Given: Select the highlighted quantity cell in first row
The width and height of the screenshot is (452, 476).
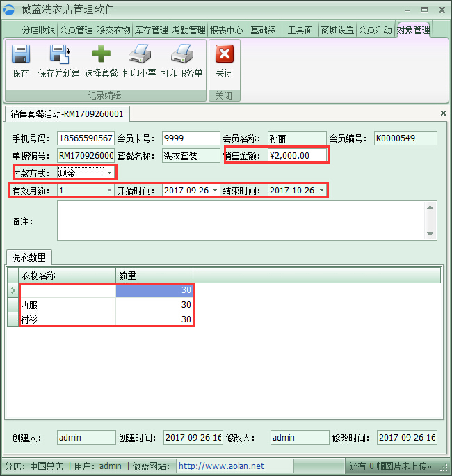Looking at the screenshot, I should (x=154, y=290).
